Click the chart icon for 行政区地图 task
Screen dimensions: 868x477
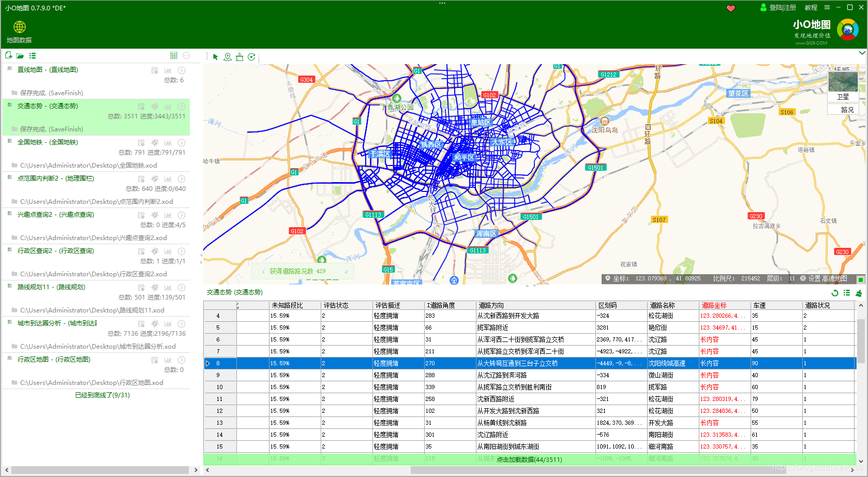tap(168, 360)
